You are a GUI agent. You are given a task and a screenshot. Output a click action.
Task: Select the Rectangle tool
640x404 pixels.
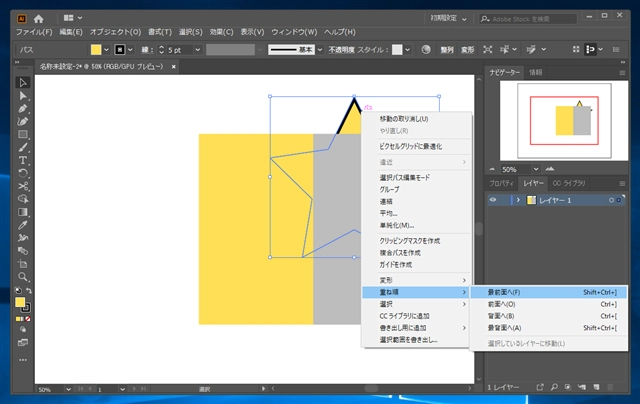point(23,135)
